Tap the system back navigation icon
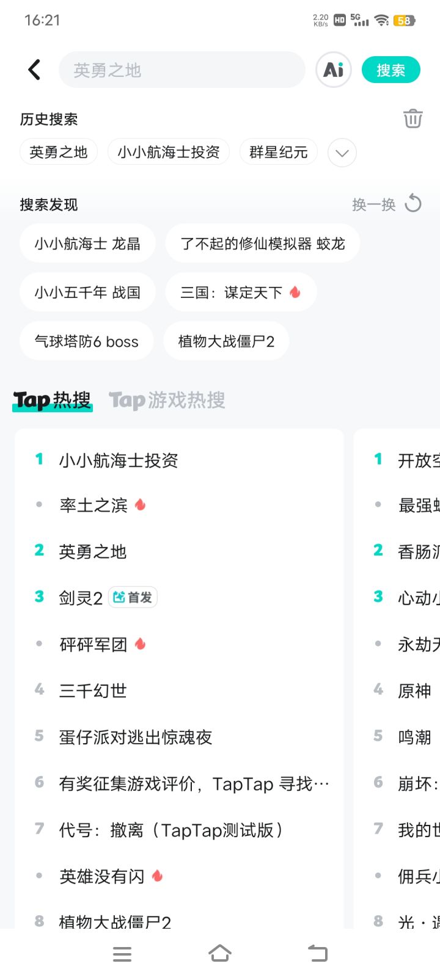 317,953
